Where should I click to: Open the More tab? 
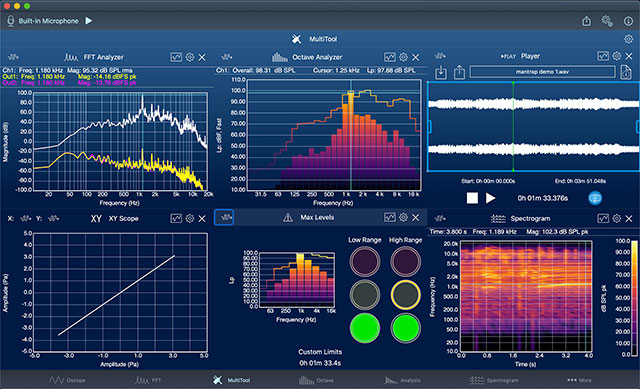coord(579,380)
